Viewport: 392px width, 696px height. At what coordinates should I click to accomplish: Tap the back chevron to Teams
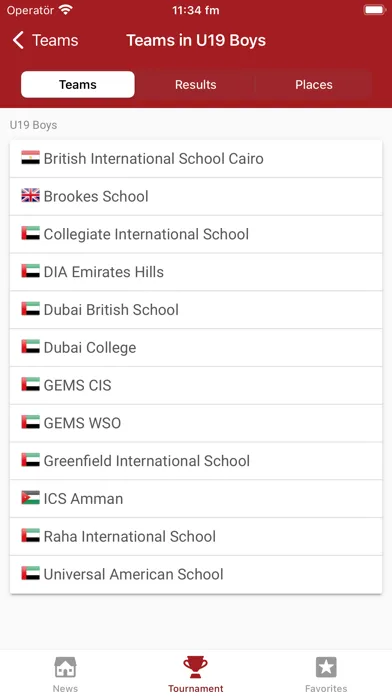coord(18,40)
